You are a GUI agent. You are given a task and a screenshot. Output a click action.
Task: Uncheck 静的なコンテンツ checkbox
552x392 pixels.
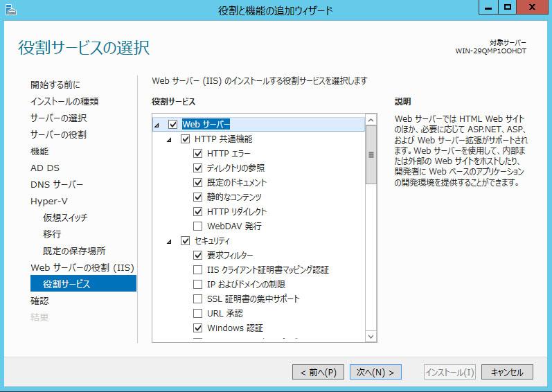[198, 197]
